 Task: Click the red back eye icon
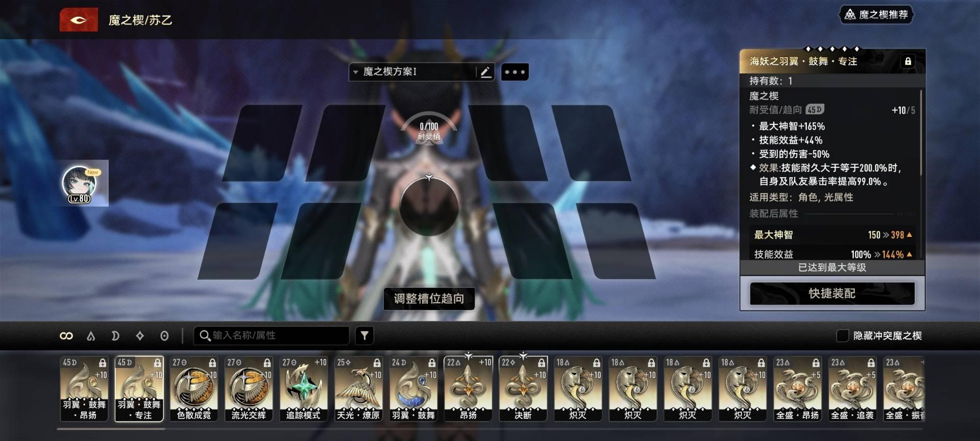pyautogui.click(x=79, y=20)
